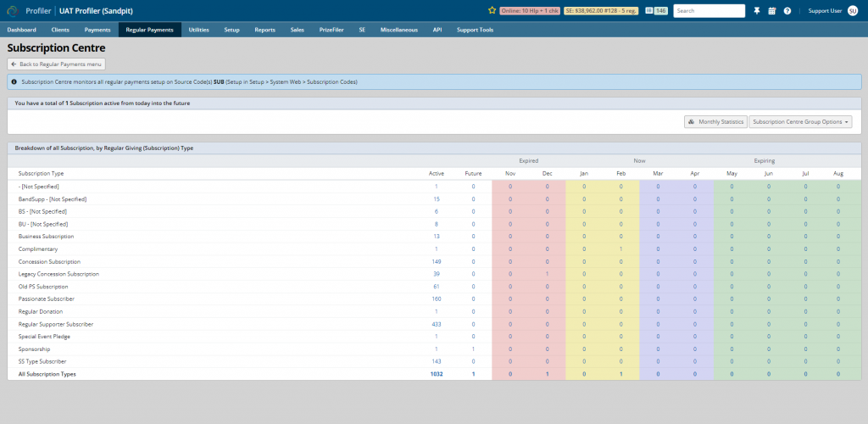Click 'All Subscription Types' total label

tap(47, 374)
